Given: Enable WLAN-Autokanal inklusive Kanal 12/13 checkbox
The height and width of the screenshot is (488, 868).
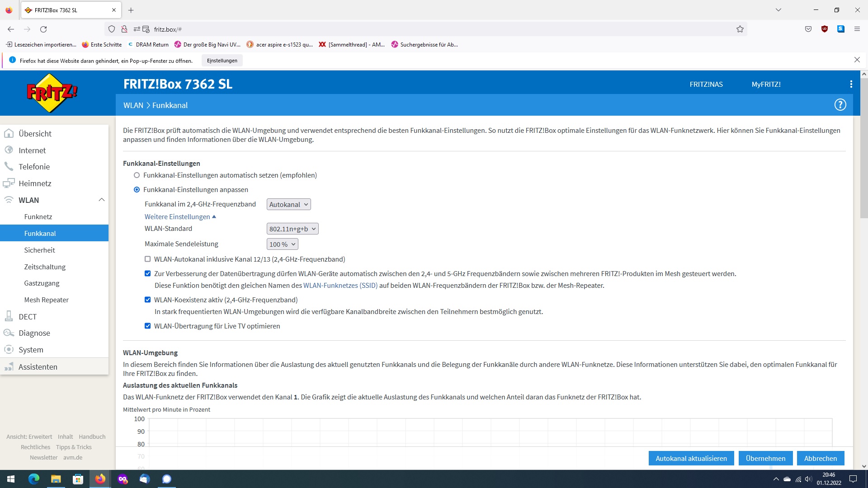Looking at the screenshot, I should point(147,259).
